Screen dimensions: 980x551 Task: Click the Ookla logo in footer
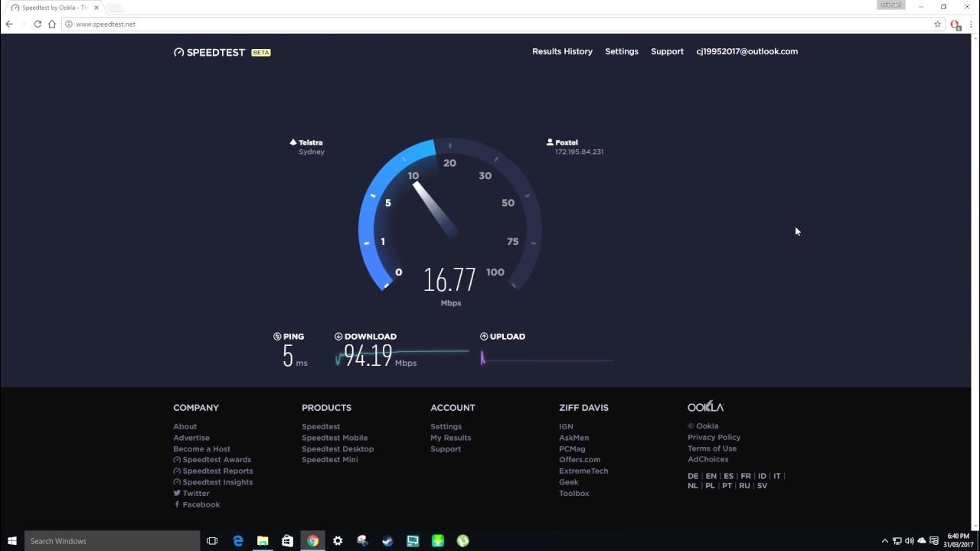705,407
